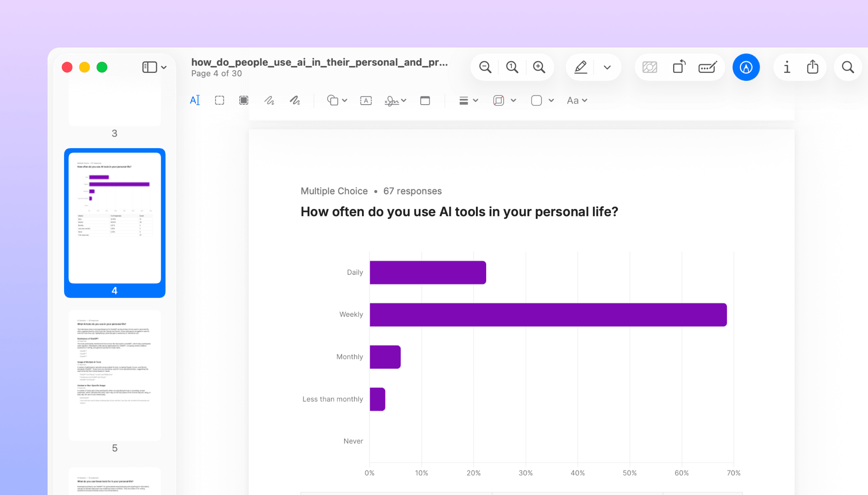This screenshot has width=868, height=495.
Task: Open the search field
Action: tap(848, 67)
